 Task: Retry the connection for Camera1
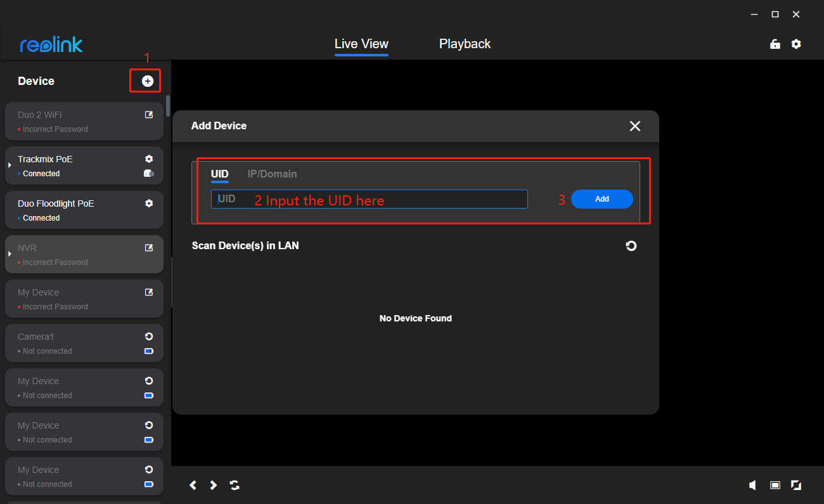coord(148,336)
